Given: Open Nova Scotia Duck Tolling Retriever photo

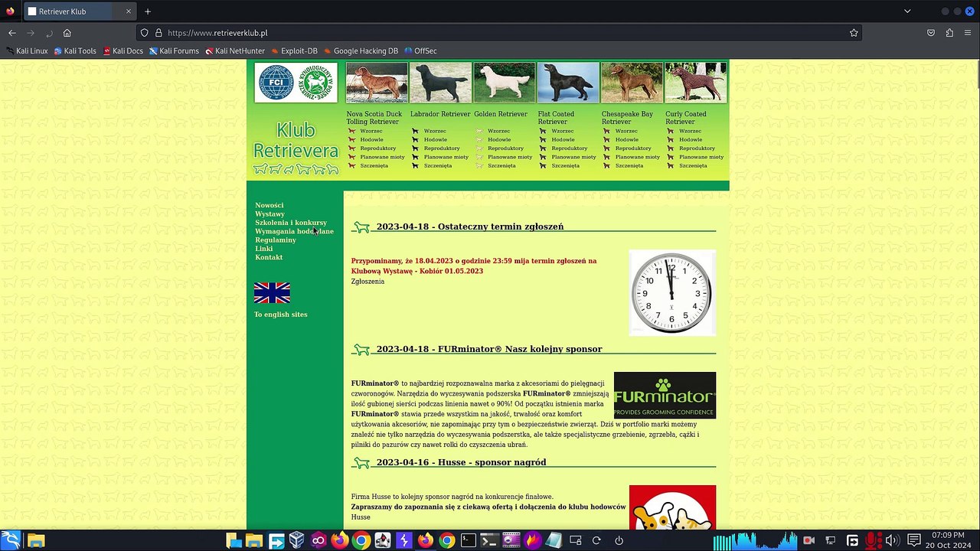Looking at the screenshot, I should 377,83.
